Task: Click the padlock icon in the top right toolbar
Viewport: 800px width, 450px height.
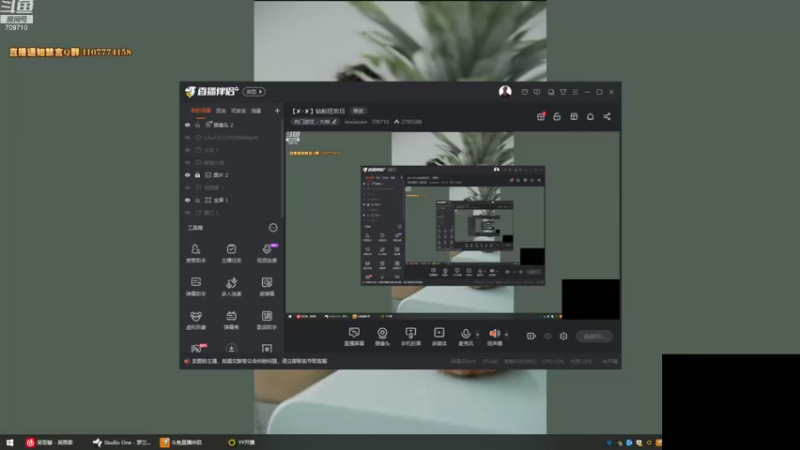Action: tap(557, 116)
